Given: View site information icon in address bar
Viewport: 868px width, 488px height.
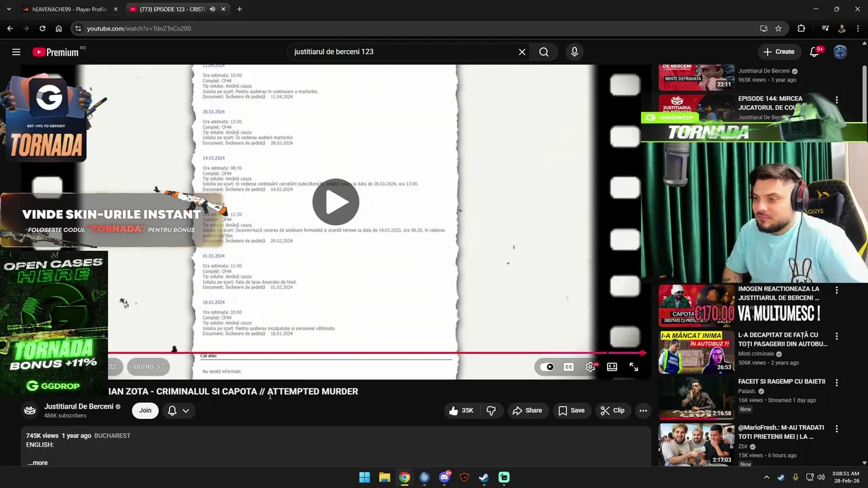Looking at the screenshot, I should coord(79,28).
